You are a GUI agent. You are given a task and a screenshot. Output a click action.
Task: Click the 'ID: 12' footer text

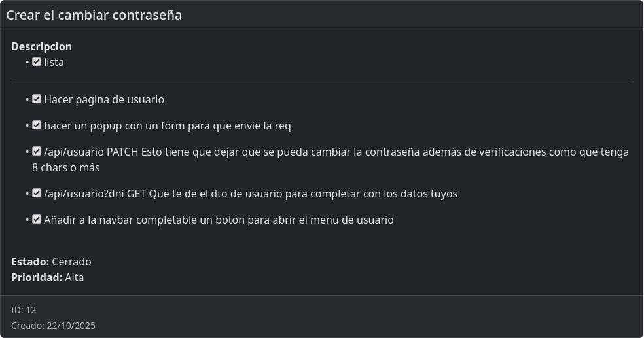pos(24,310)
